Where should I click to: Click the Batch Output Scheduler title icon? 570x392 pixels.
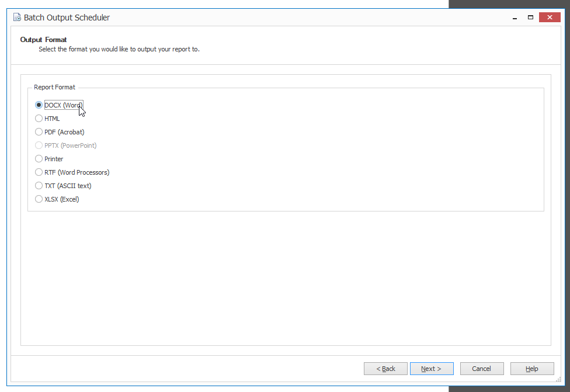pyautogui.click(x=17, y=18)
